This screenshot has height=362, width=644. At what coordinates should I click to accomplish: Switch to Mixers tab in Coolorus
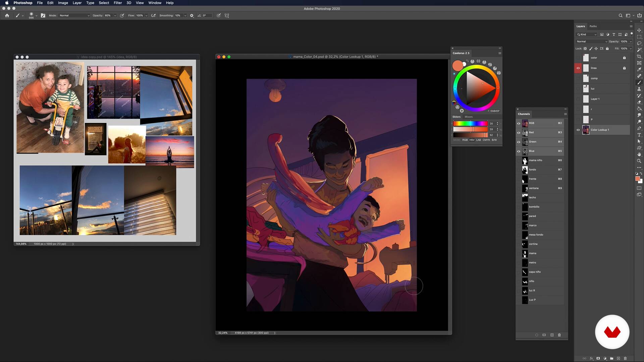(469, 117)
